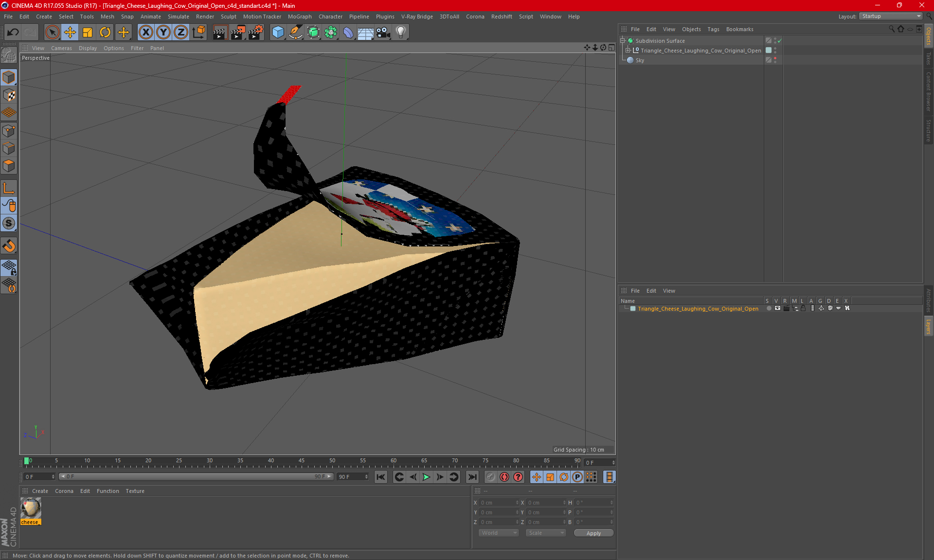Activate the Move tool in top toolbar
934x560 pixels.
[70, 33]
